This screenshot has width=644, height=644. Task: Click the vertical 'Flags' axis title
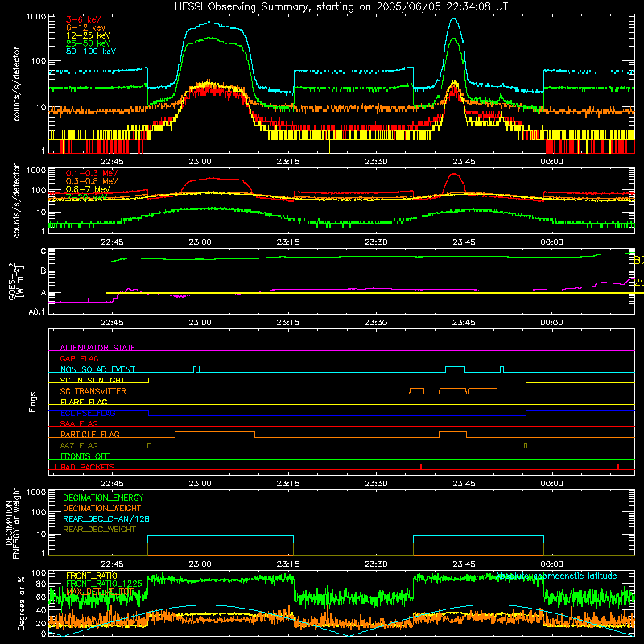[x=33, y=402]
